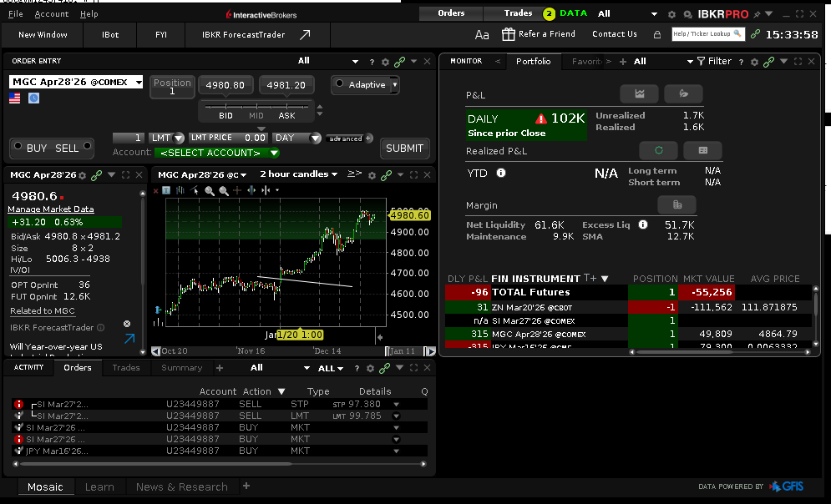Click the margin report icon in Margin section
Screen dimensions: 831x504
pos(676,205)
